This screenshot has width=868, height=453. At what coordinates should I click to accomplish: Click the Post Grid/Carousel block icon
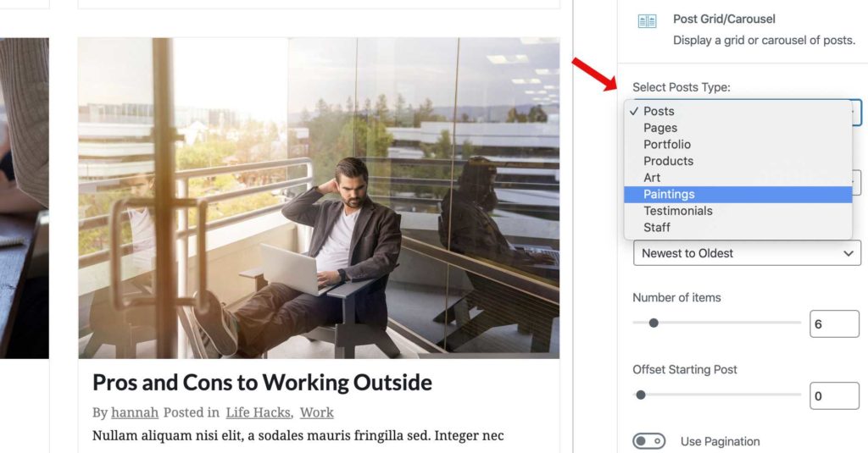647,21
